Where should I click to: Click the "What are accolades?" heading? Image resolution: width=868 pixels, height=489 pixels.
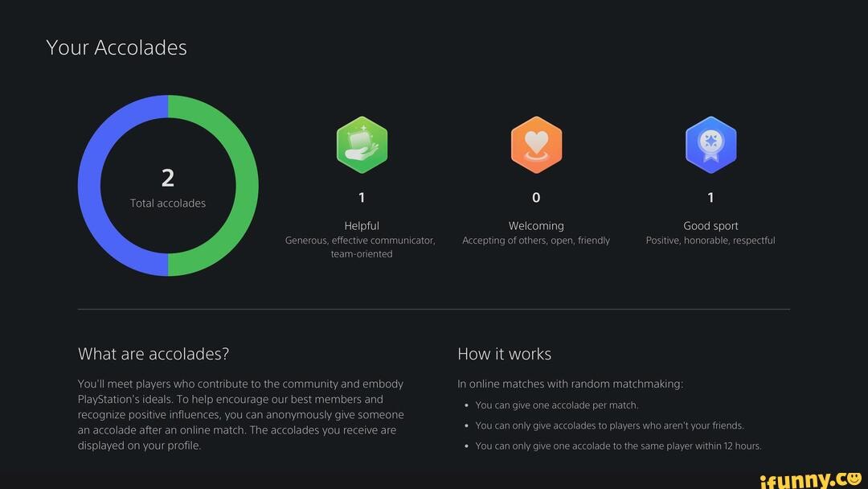click(x=154, y=354)
